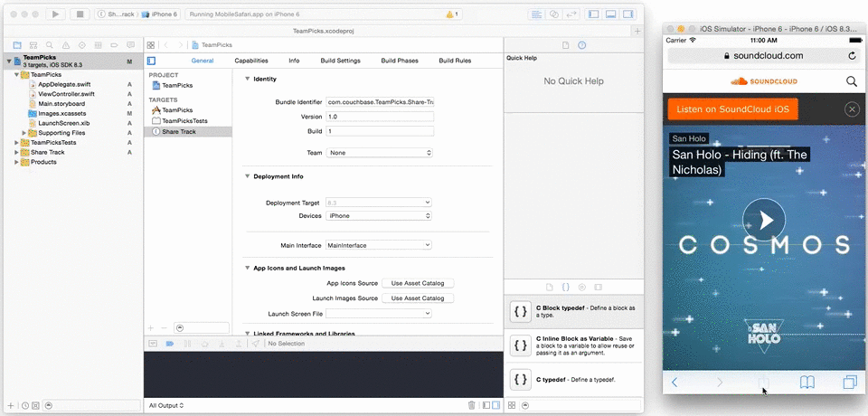The height and width of the screenshot is (416, 868).
Task: Go forward in the editor history
Action: (x=181, y=45)
